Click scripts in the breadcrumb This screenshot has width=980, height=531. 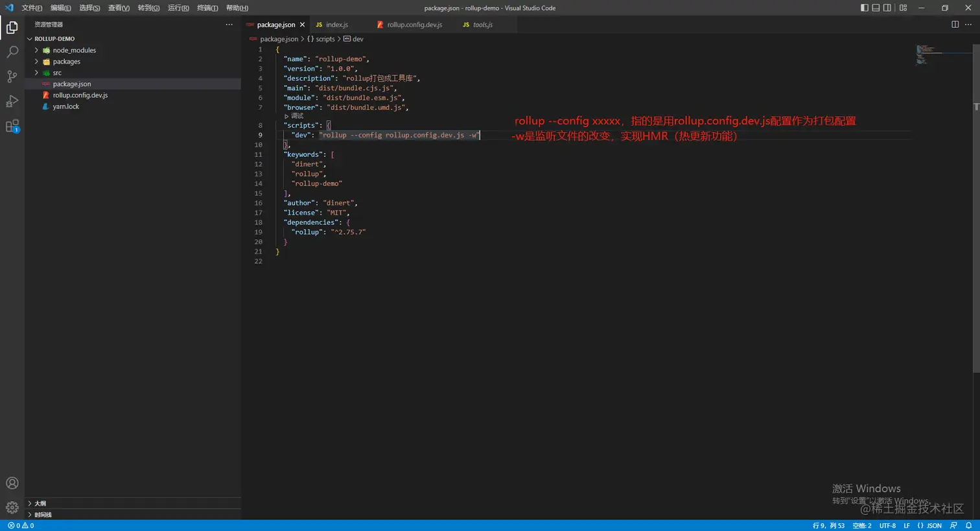pyautogui.click(x=325, y=39)
